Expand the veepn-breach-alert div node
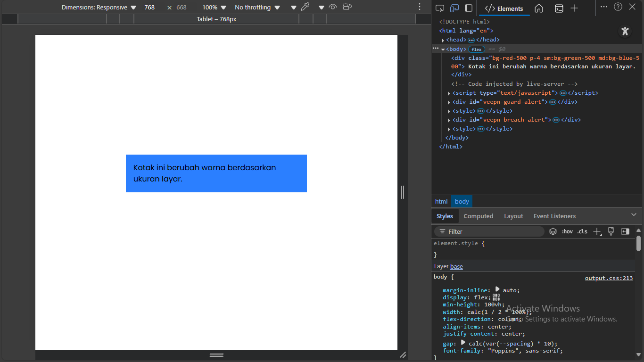 click(449, 120)
